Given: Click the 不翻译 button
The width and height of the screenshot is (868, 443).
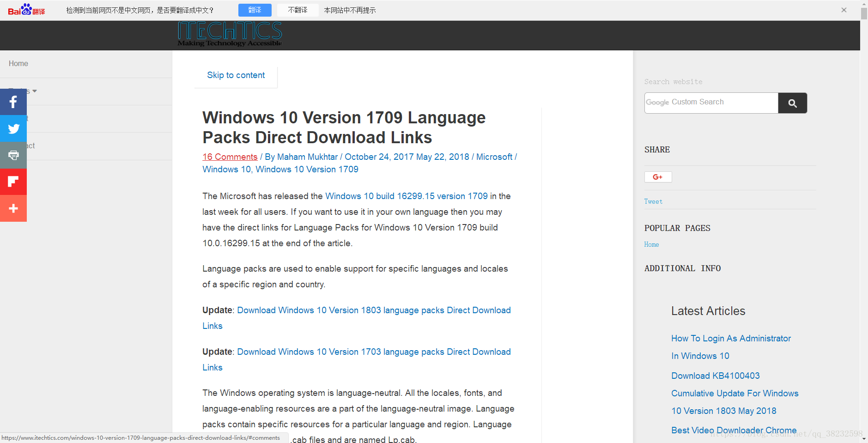Looking at the screenshot, I should [297, 10].
